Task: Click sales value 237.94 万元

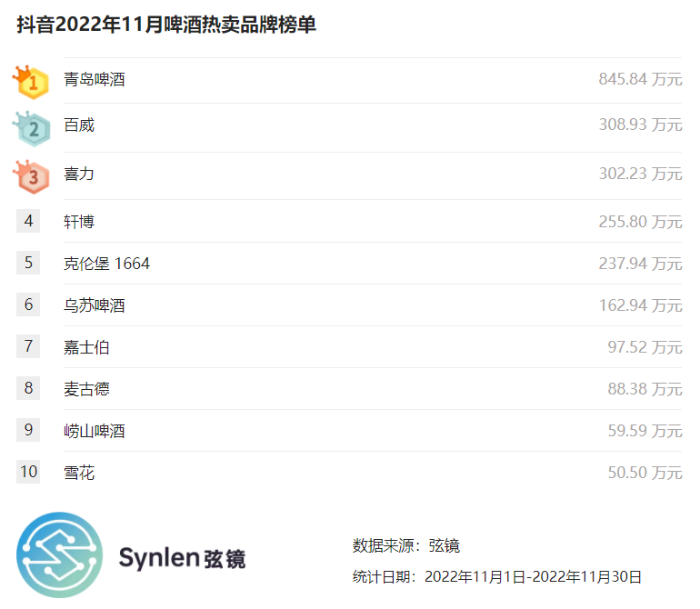Action: tap(640, 264)
